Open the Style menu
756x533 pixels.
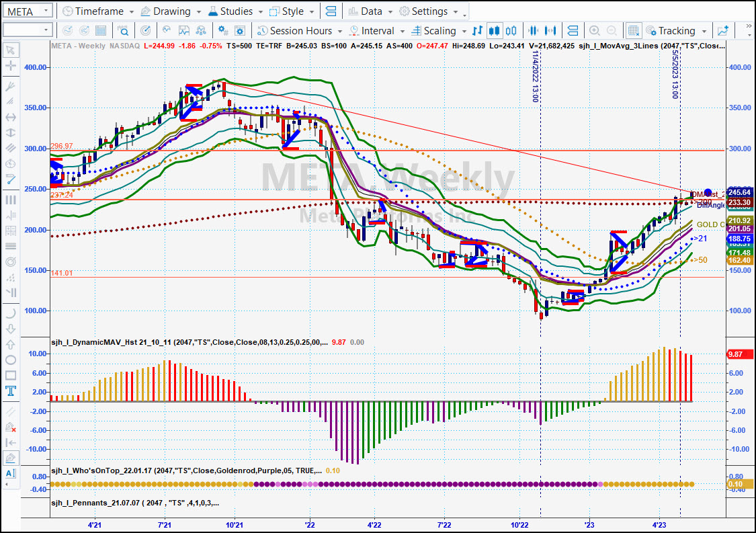click(x=292, y=11)
